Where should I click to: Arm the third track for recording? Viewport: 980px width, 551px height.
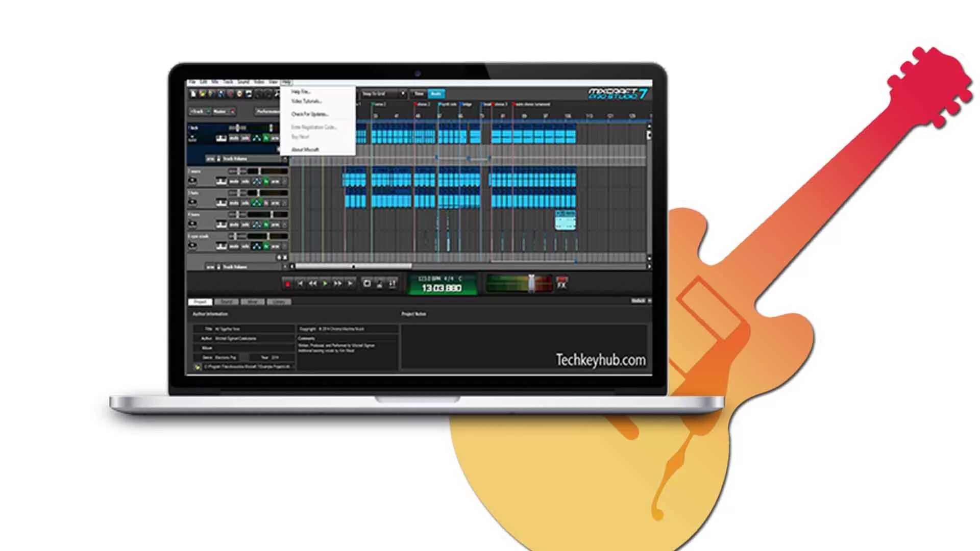coord(275,203)
